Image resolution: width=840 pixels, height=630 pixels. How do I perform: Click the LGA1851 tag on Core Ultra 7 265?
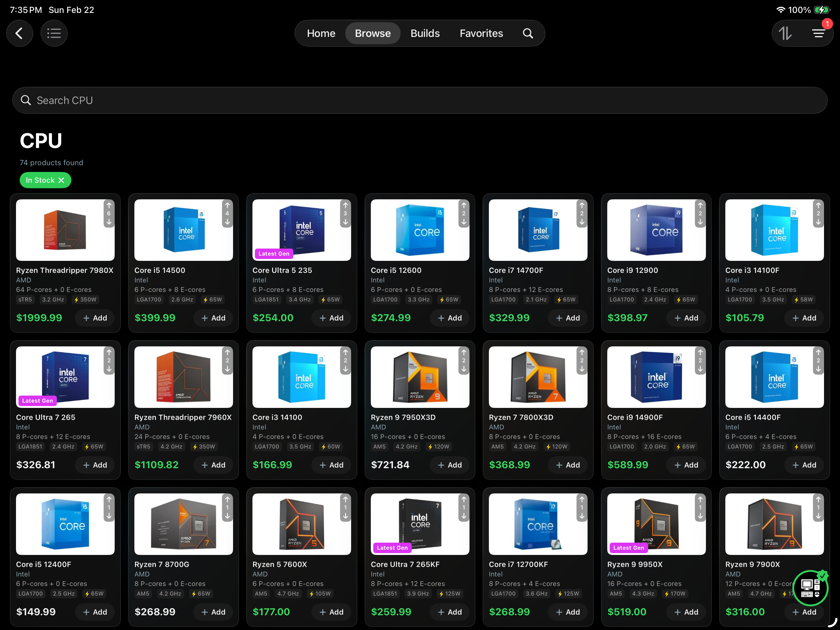tap(30, 447)
